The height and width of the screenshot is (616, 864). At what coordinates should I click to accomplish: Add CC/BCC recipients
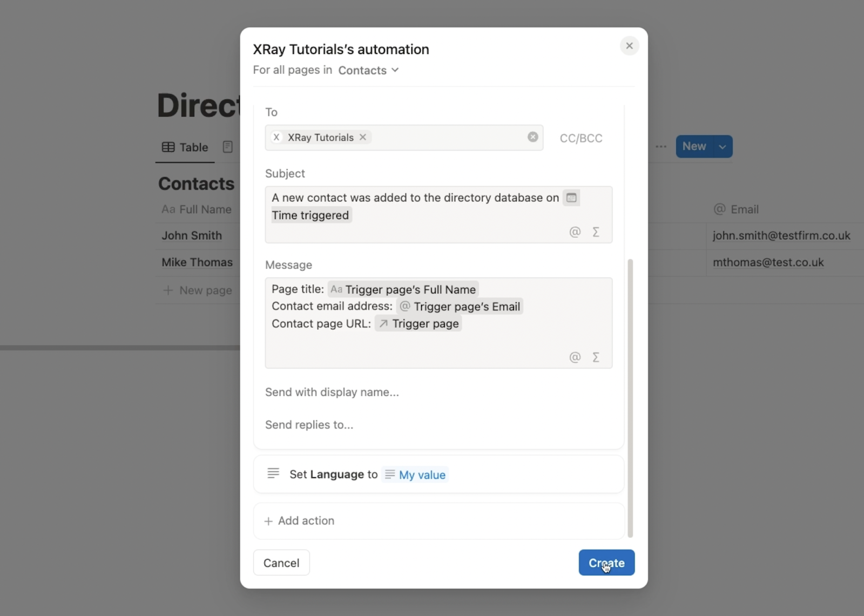point(581,138)
